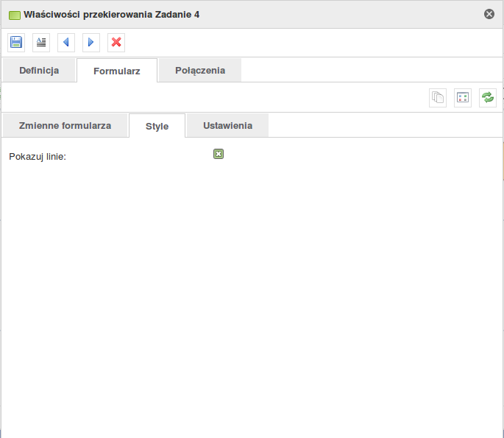This screenshot has width=504, height=438.
Task: Click the red X delete icon
Action: (116, 43)
